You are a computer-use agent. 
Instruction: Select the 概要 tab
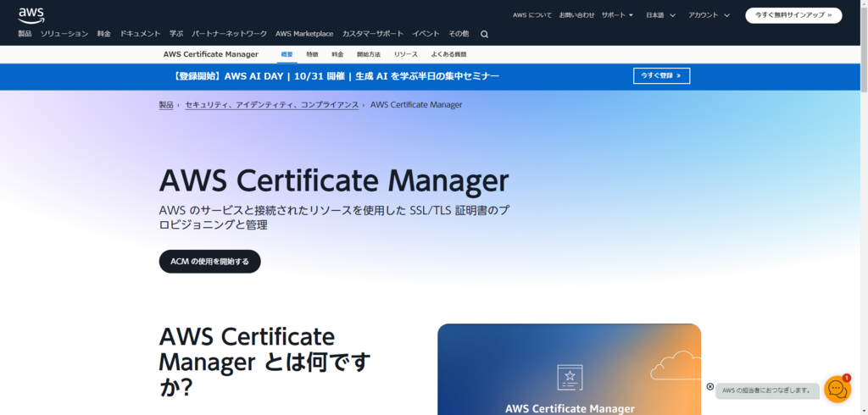(x=287, y=54)
